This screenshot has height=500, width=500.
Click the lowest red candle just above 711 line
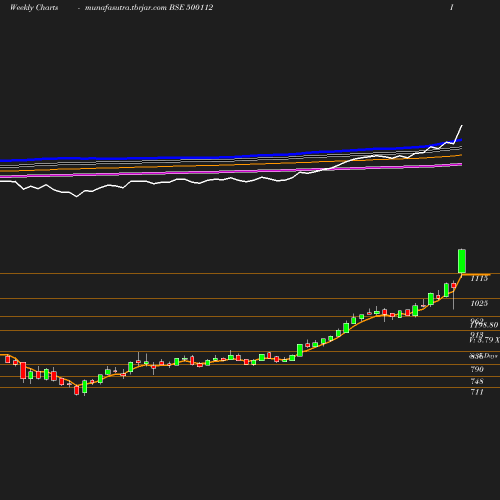coord(77,390)
